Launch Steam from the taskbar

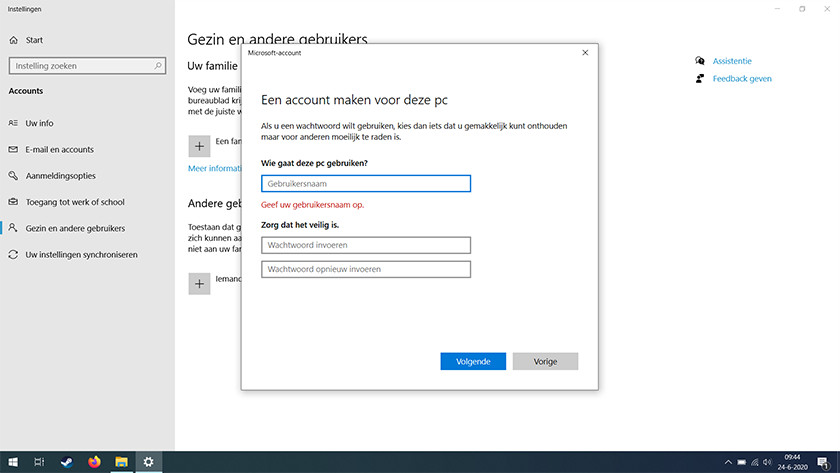67,462
